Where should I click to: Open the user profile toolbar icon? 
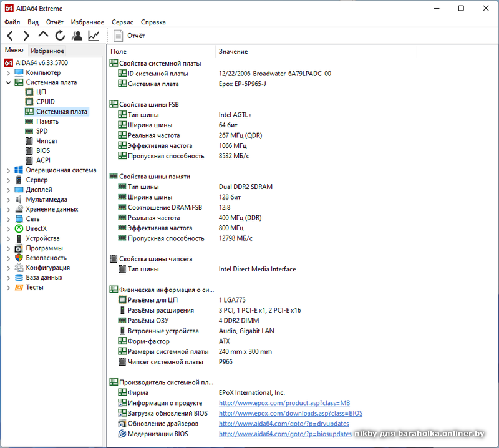pos(77,36)
